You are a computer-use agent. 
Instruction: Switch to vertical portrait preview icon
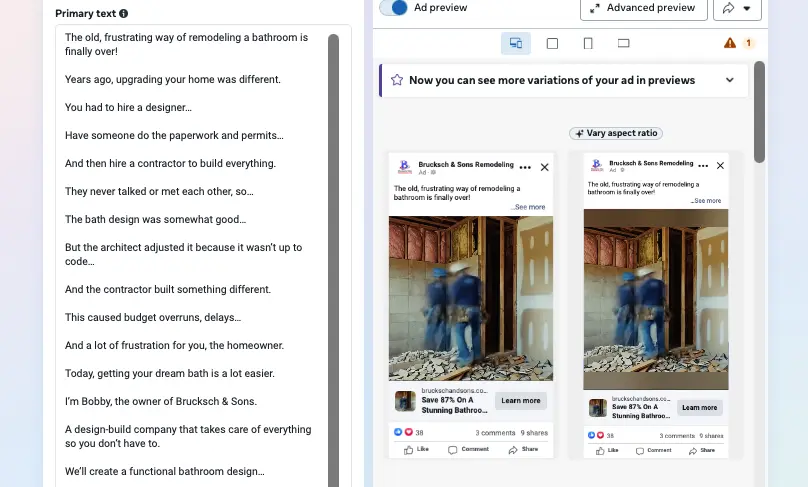(x=588, y=43)
